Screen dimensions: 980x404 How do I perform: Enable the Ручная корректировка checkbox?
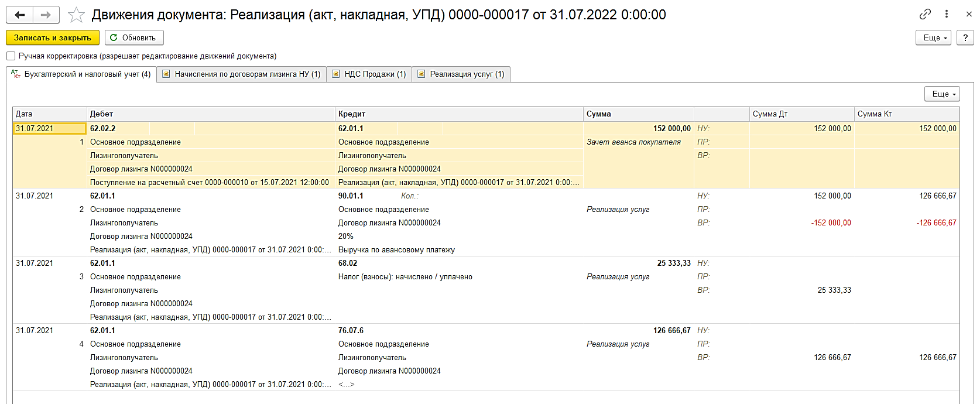pos(11,56)
